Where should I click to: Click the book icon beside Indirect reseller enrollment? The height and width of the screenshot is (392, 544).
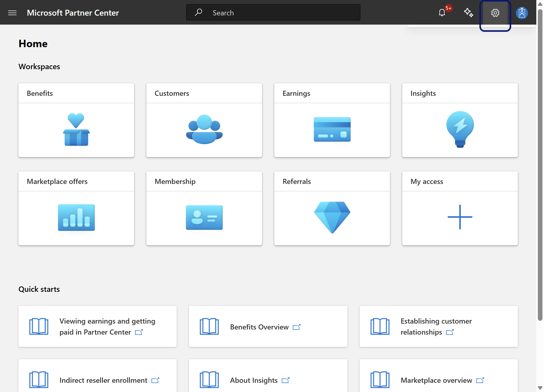tap(39, 380)
